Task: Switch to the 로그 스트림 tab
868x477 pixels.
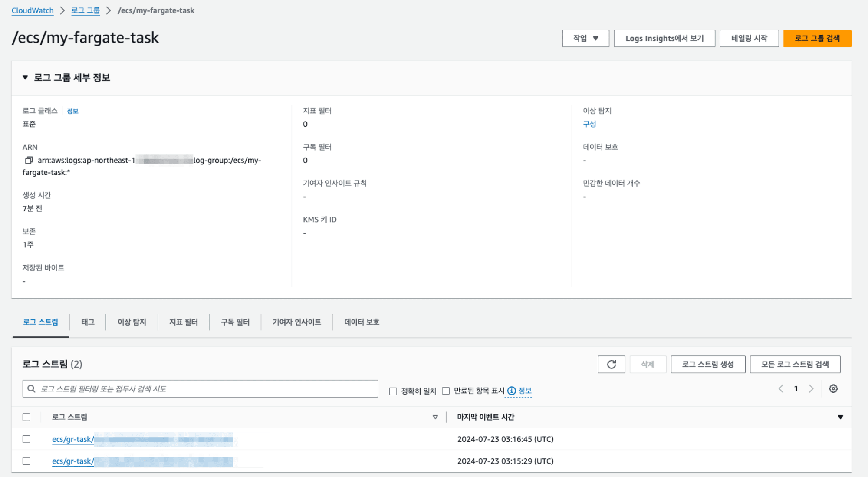Action: [40, 322]
